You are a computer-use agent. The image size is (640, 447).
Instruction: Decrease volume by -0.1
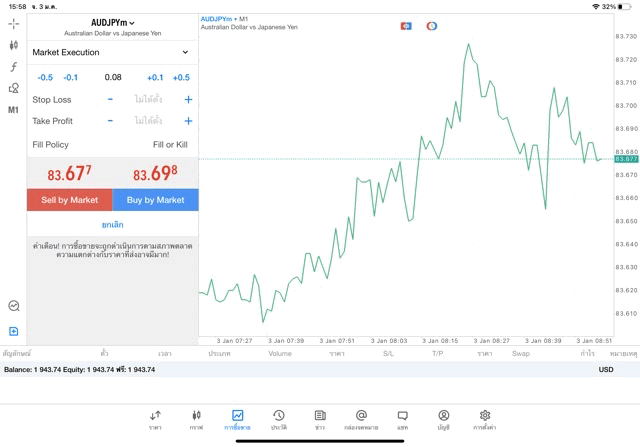pos(71,78)
